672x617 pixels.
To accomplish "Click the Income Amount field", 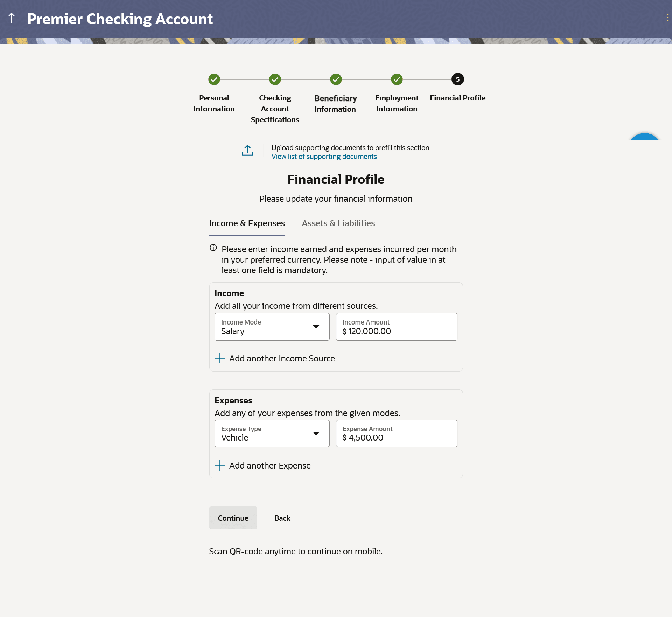I will (x=397, y=327).
